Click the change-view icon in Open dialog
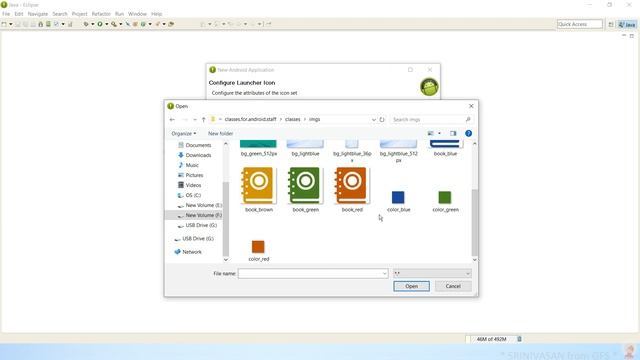 point(431,133)
